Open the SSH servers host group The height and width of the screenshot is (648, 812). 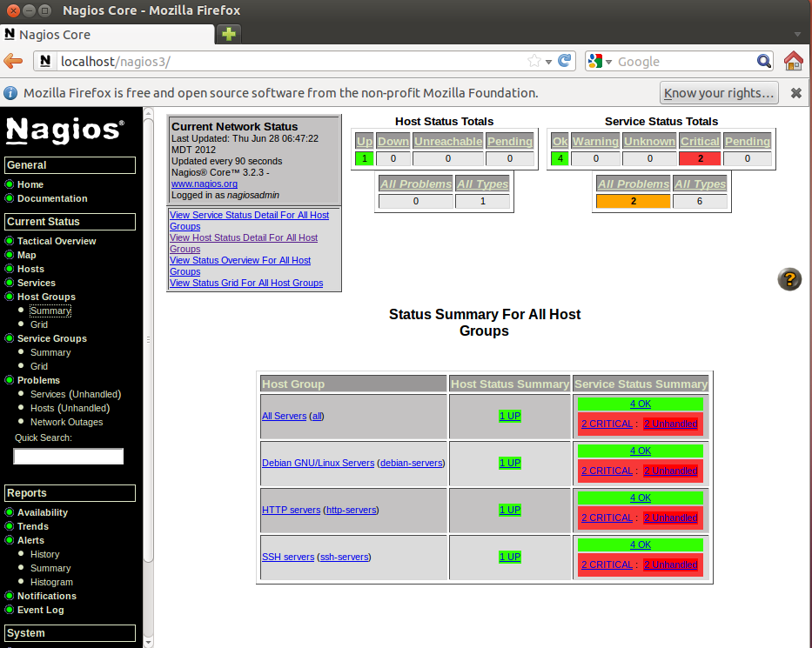tap(288, 558)
